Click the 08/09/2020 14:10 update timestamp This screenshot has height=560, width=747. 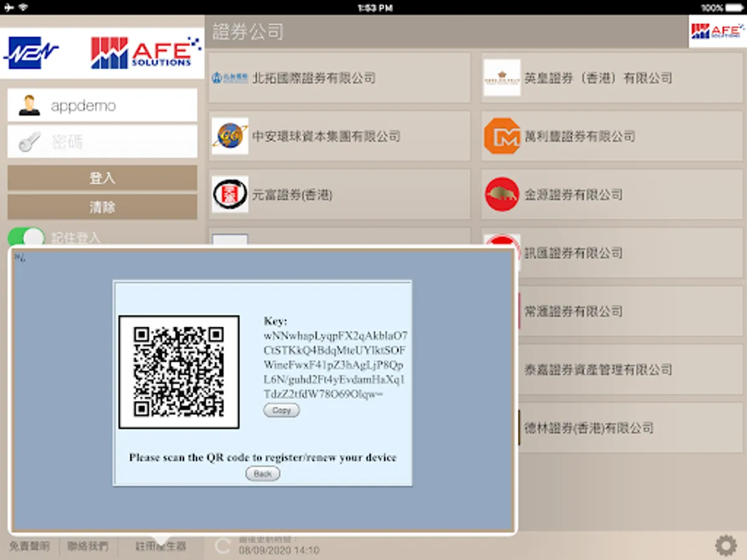pos(279,551)
